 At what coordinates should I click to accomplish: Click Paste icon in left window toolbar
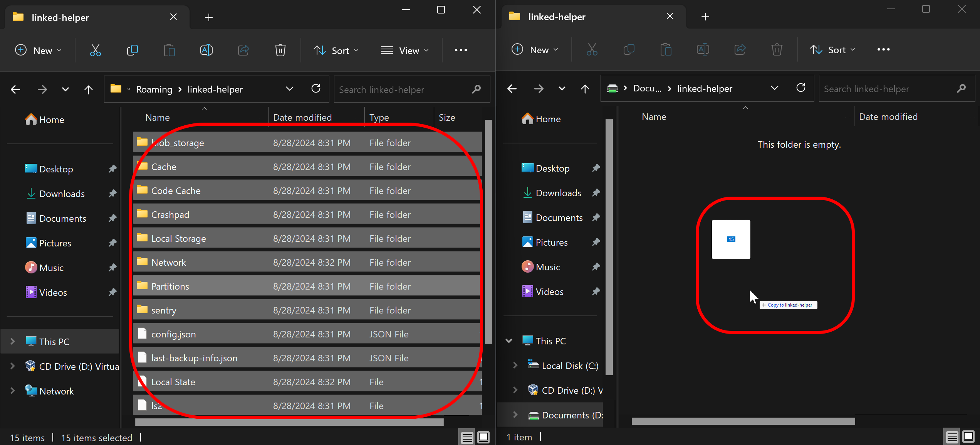tap(169, 50)
